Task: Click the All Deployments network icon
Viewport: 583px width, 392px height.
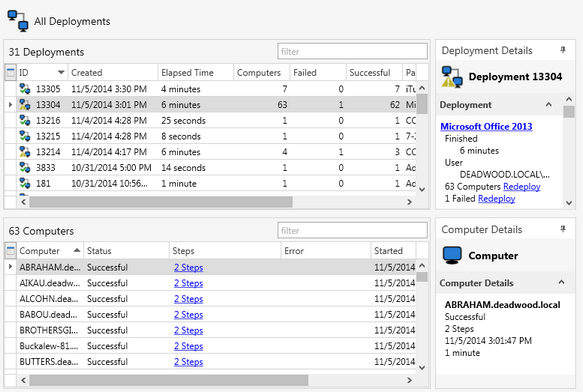Action: point(18,21)
